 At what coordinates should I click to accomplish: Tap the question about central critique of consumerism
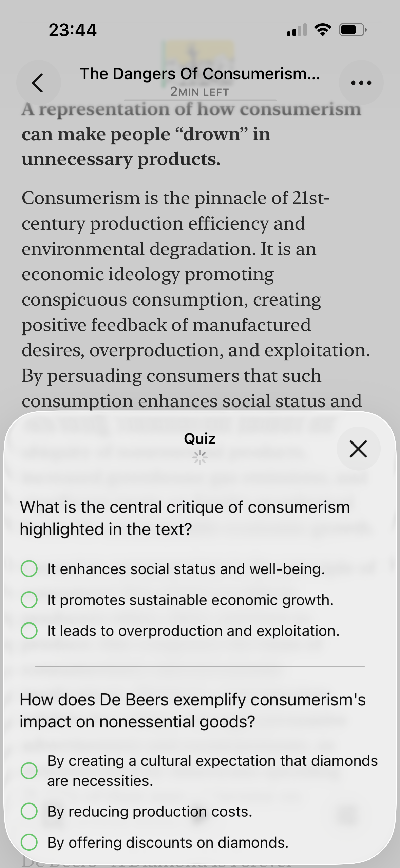click(185, 518)
